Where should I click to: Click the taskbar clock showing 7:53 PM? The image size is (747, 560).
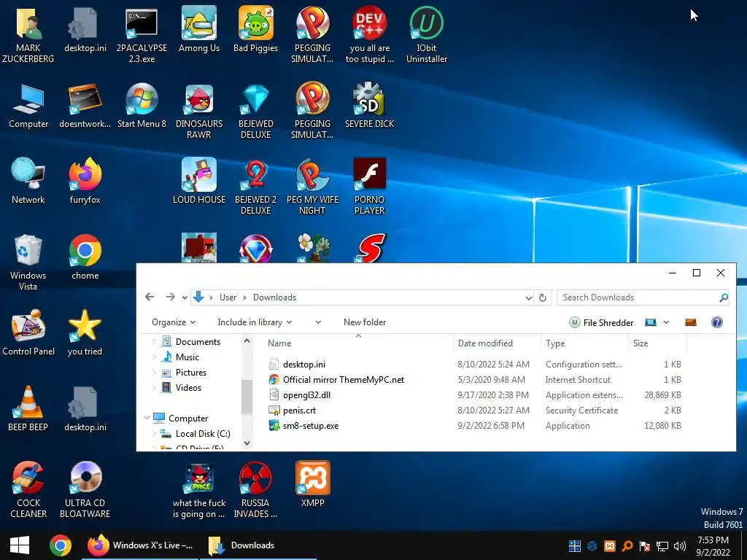(713, 546)
